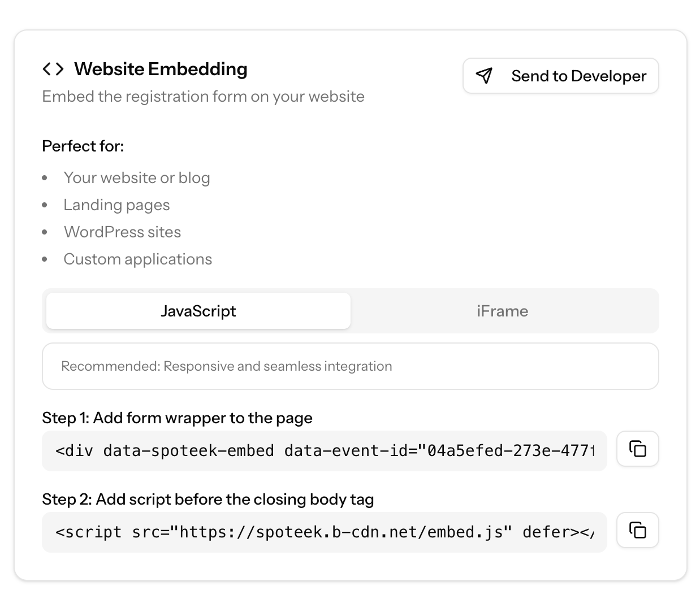Click the Send to Developer button
Viewport: 700px width, 599px height.
[x=560, y=76]
